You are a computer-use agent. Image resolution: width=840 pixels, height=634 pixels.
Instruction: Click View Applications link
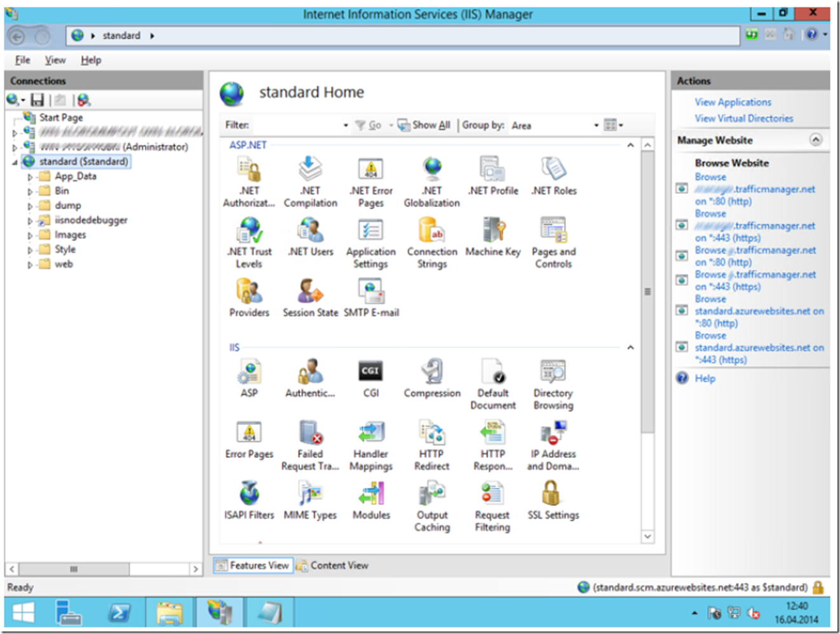click(x=733, y=102)
